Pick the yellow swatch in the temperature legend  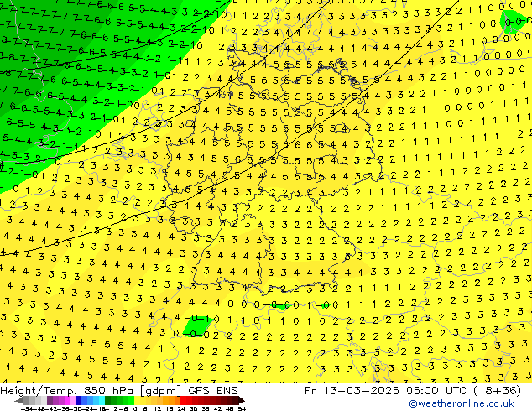coord(137,400)
